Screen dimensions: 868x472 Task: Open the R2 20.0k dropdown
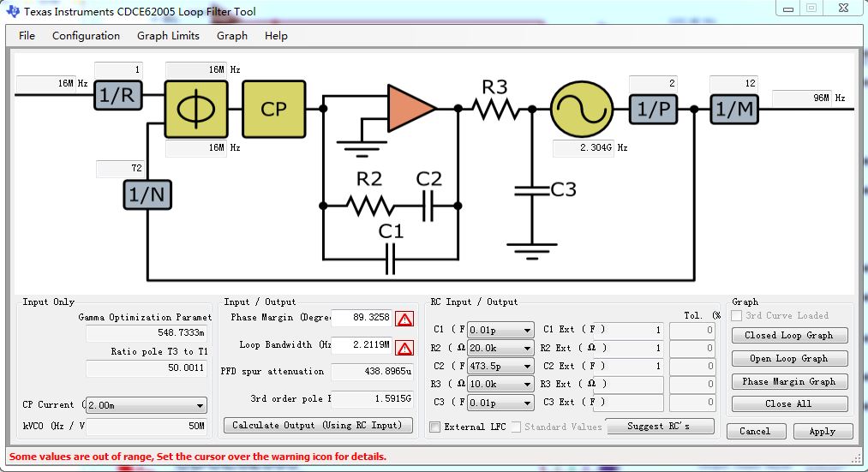pyautogui.click(x=500, y=348)
